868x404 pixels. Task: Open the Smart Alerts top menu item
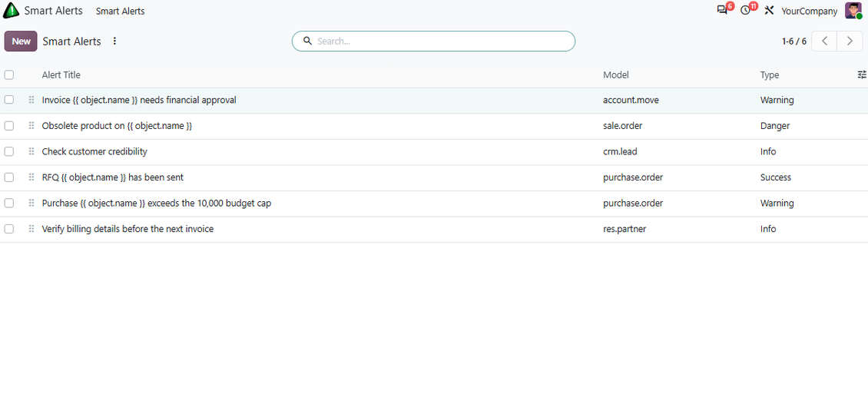120,11
